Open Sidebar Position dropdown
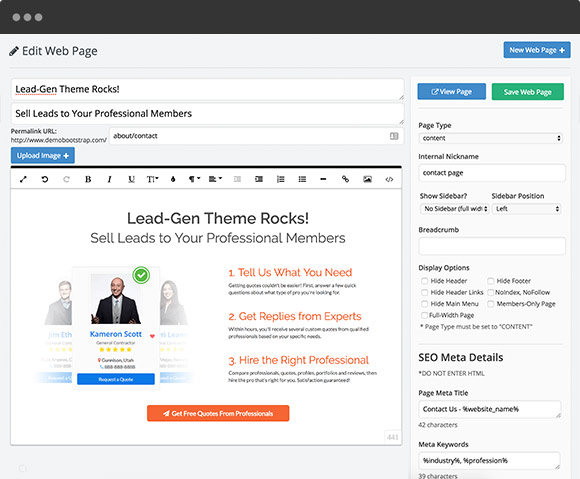 point(526,209)
